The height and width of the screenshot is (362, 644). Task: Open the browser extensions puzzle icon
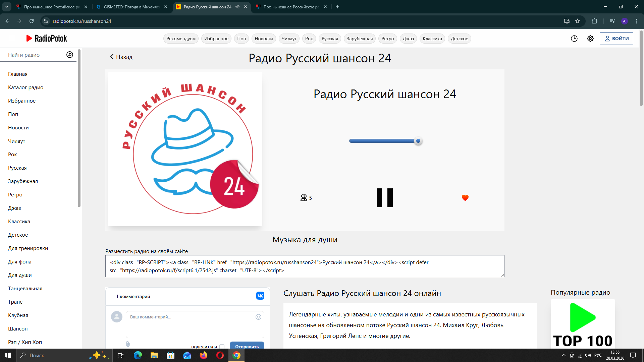tap(595, 21)
